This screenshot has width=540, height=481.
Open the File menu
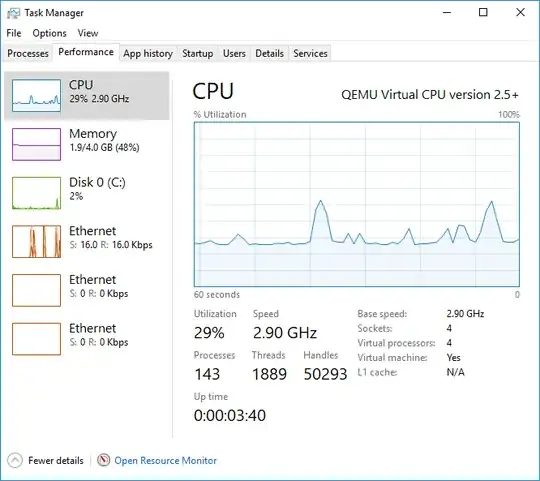(14, 33)
